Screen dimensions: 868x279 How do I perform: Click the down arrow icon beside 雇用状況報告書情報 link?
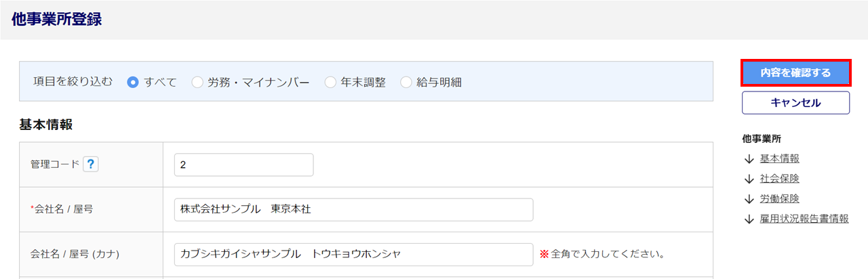(749, 219)
